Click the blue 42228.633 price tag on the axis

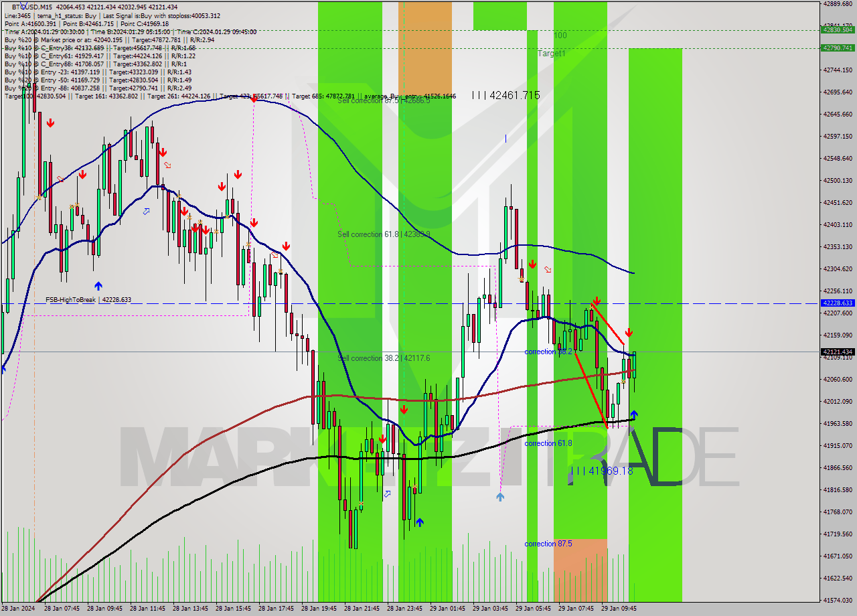click(838, 303)
